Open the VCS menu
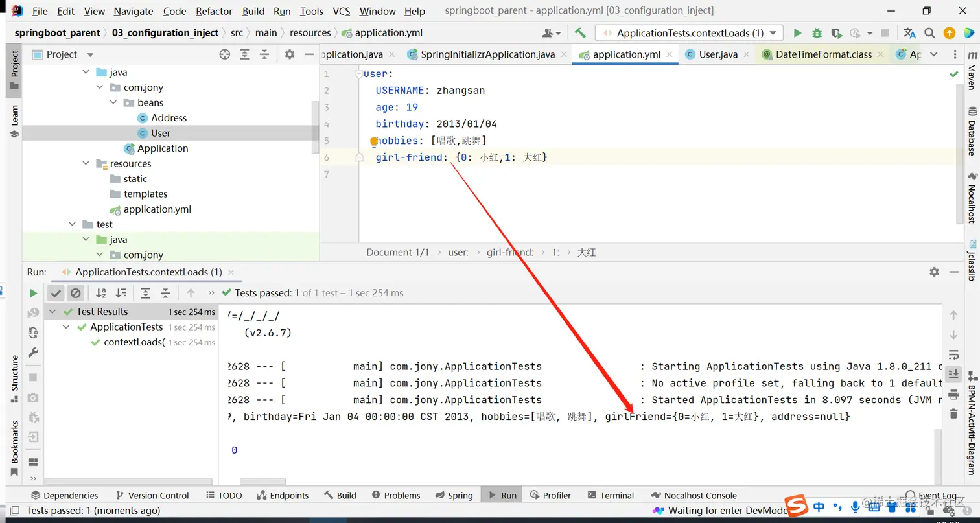This screenshot has width=980, height=523. pyautogui.click(x=342, y=11)
